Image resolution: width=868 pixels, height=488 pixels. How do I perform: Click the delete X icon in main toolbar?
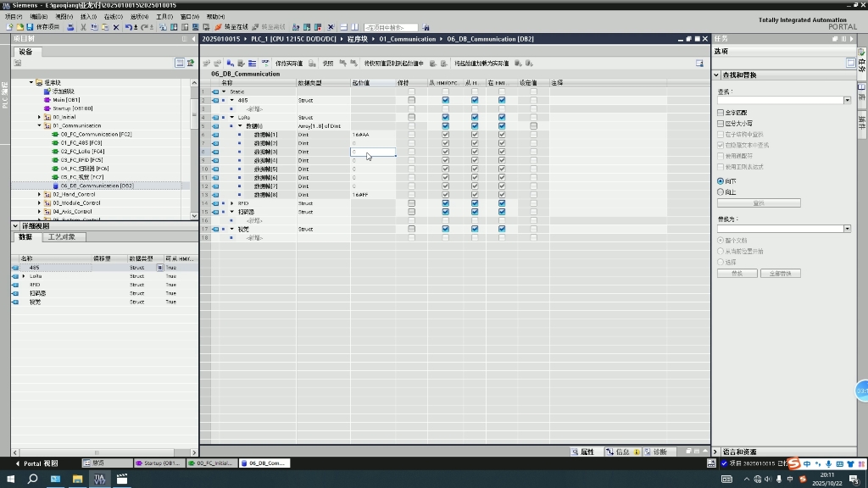pyautogui.click(x=115, y=27)
